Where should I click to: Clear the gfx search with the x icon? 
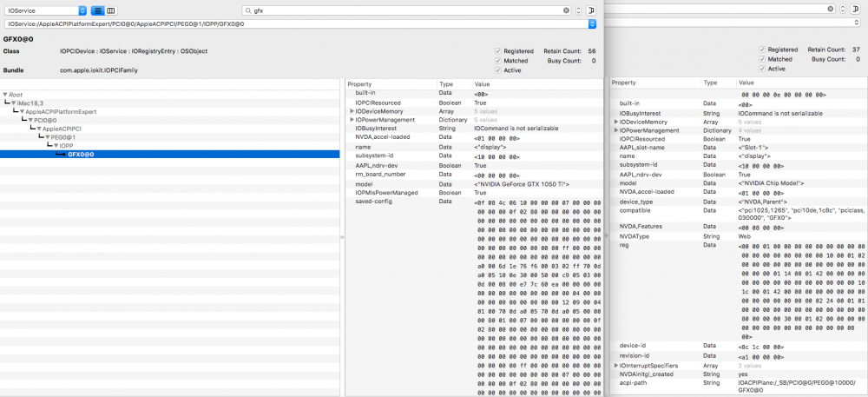click(566, 10)
